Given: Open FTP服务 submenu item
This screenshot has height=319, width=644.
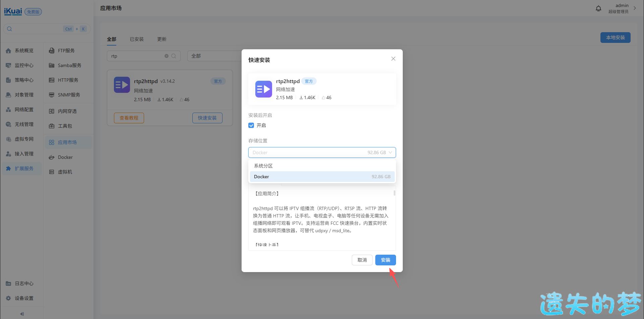Looking at the screenshot, I should tap(68, 51).
